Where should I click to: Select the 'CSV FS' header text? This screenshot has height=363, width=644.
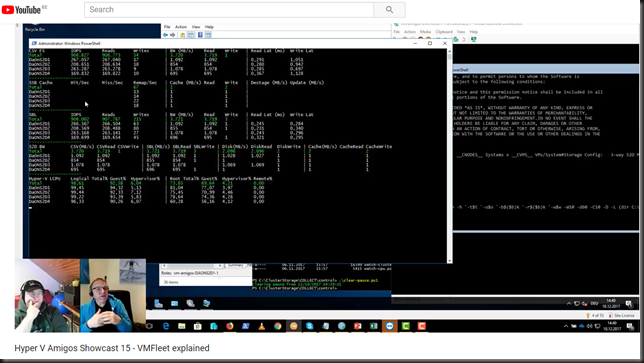point(37,51)
